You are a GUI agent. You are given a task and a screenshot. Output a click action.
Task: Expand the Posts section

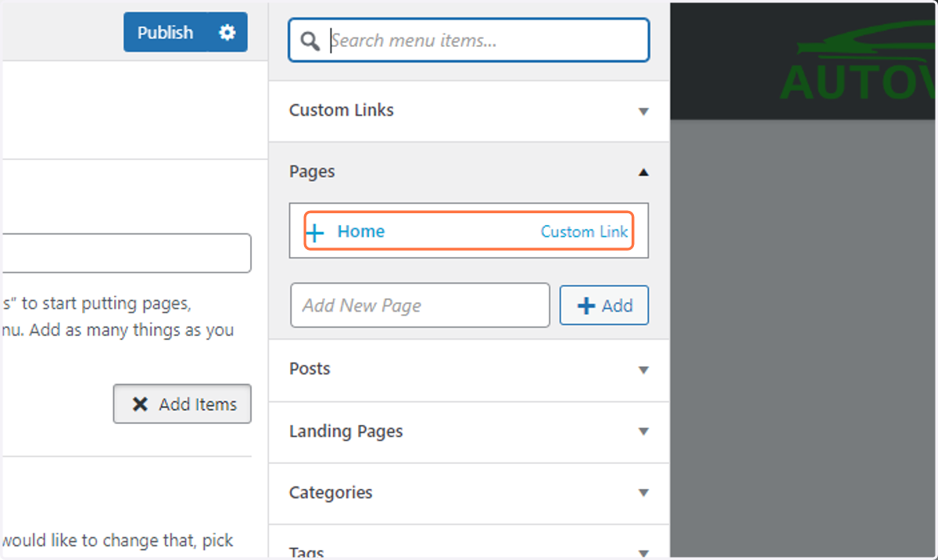(x=469, y=369)
